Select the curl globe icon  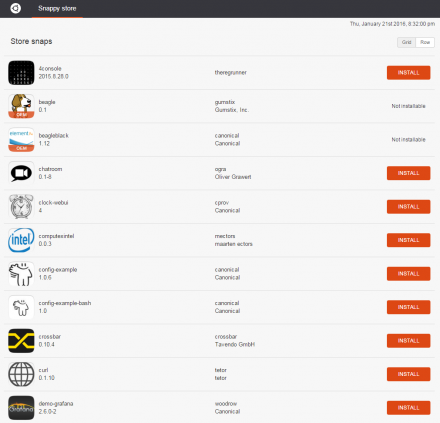click(x=21, y=374)
